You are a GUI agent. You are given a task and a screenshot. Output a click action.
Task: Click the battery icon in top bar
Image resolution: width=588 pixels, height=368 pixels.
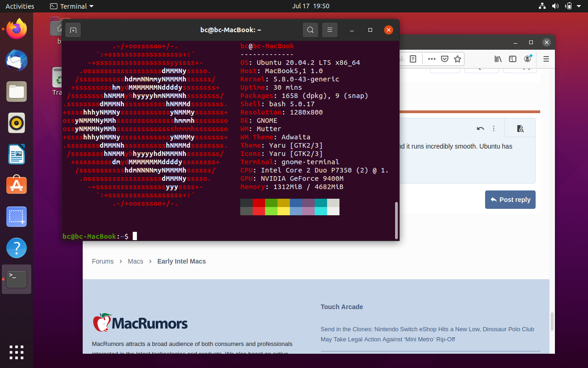tap(569, 6)
